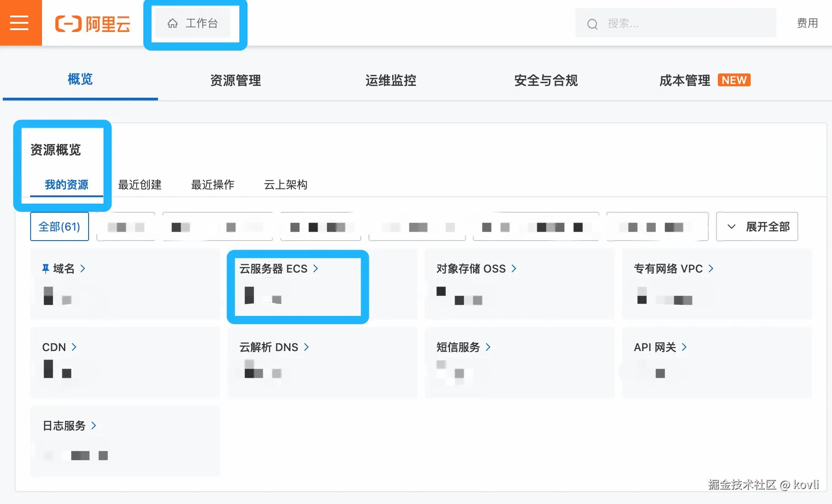Click the chevron beside CDN
832x504 pixels.
(x=74, y=347)
